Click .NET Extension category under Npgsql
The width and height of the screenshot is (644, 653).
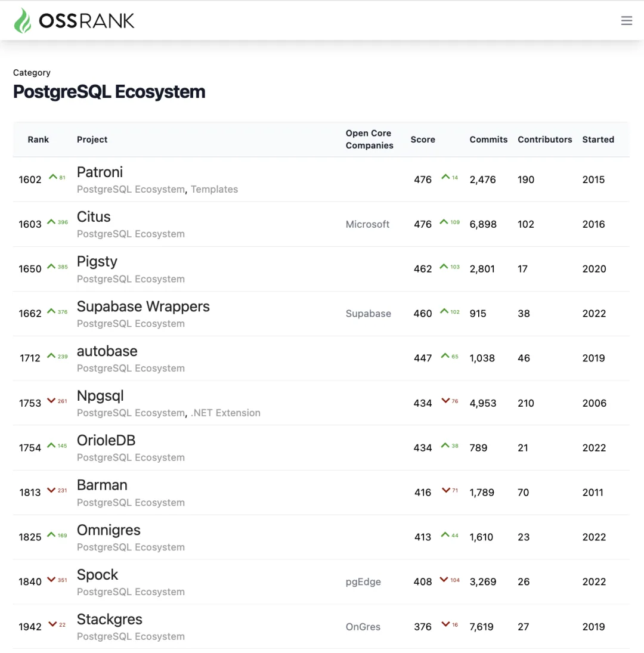pyautogui.click(x=225, y=413)
